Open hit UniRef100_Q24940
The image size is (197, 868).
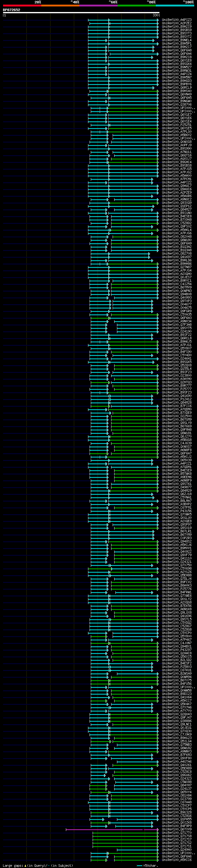[x=177, y=850]
